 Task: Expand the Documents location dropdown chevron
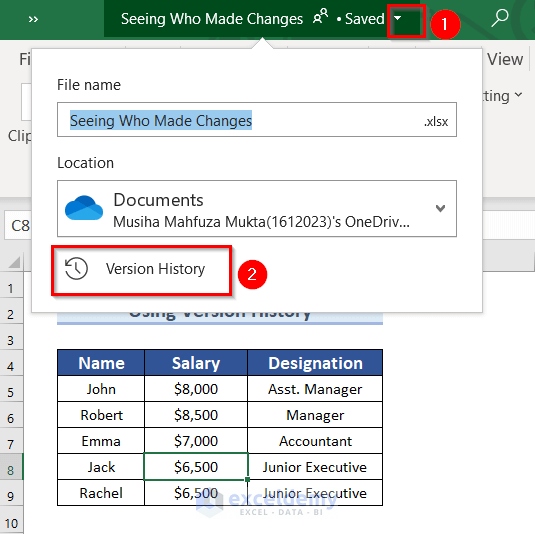pos(440,208)
